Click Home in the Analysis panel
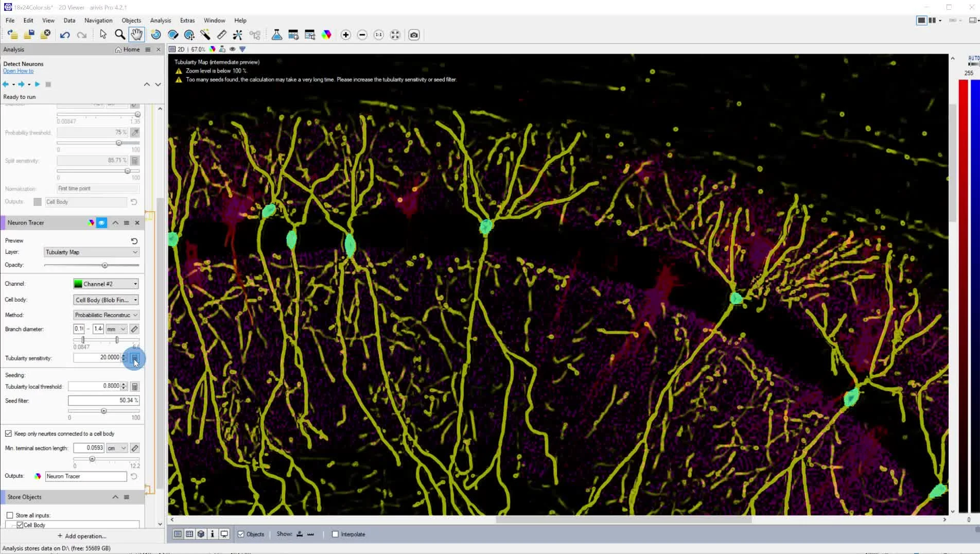The image size is (980, 554). (128, 49)
